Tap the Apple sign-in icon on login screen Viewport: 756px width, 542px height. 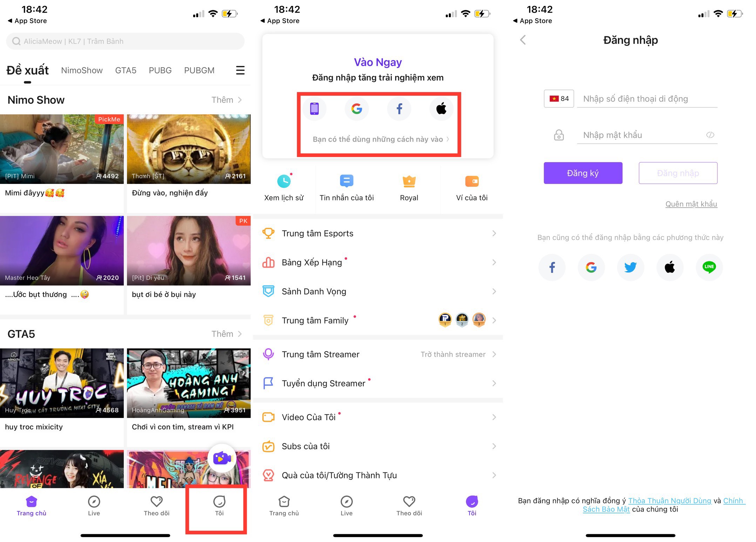669,267
